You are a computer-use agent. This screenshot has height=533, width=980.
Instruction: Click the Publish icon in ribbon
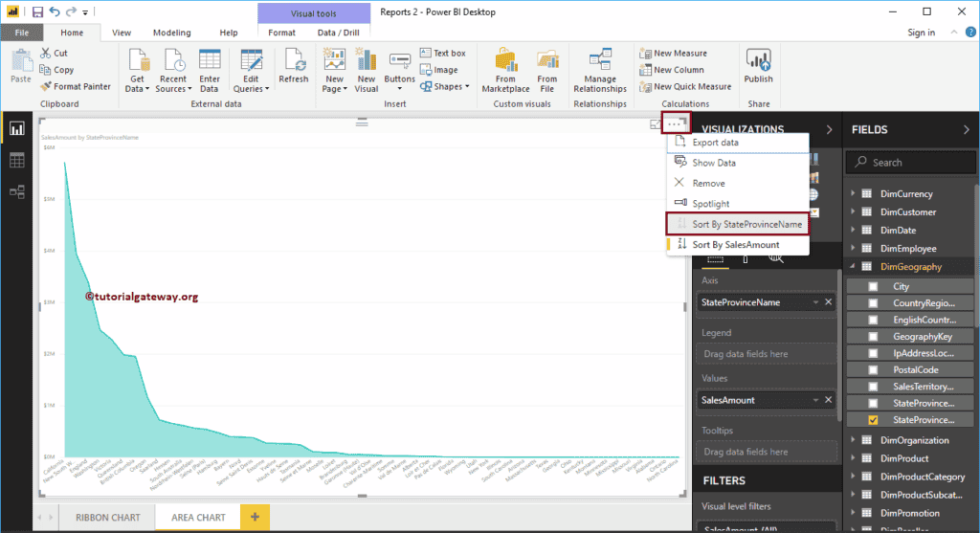tap(758, 65)
